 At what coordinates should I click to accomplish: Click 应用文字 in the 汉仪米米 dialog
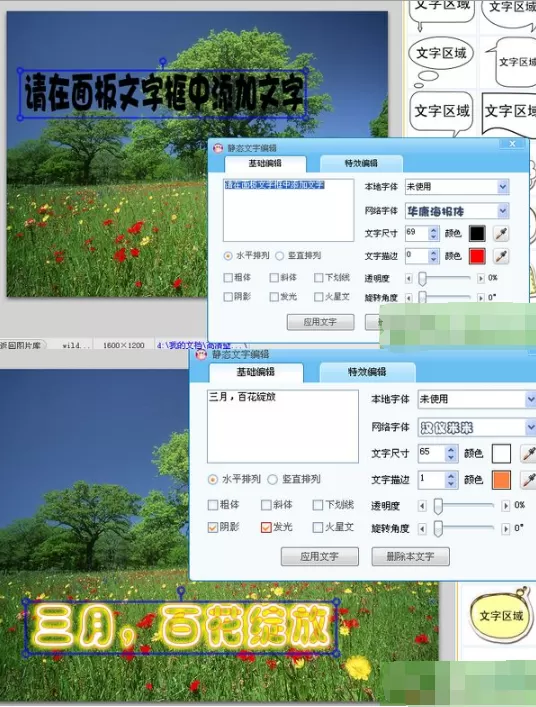tap(320, 556)
